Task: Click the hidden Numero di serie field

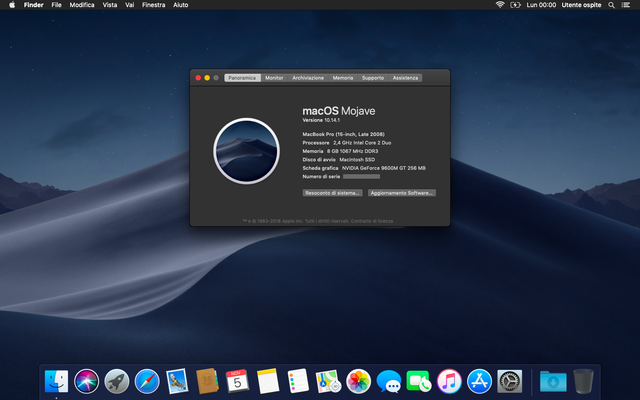Action: point(361,176)
